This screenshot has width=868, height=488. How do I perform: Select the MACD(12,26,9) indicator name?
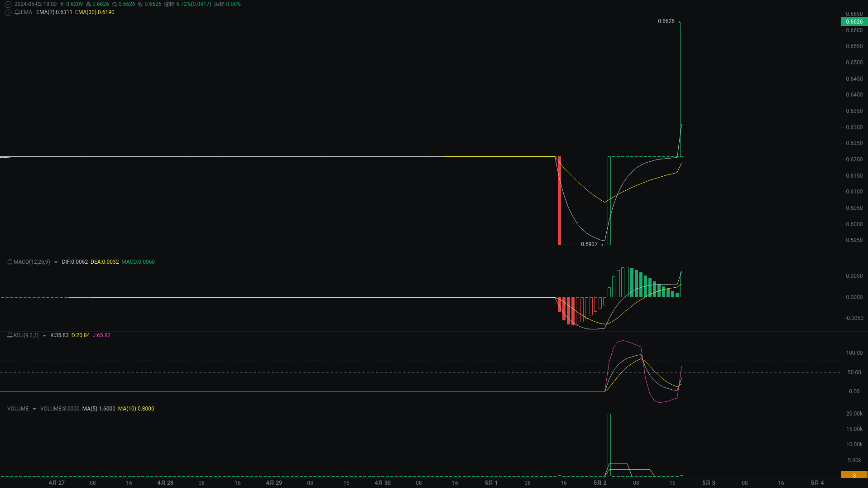click(x=32, y=262)
